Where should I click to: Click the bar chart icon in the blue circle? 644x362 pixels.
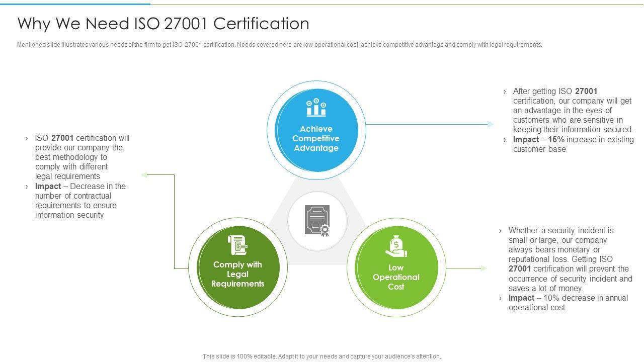(316, 108)
